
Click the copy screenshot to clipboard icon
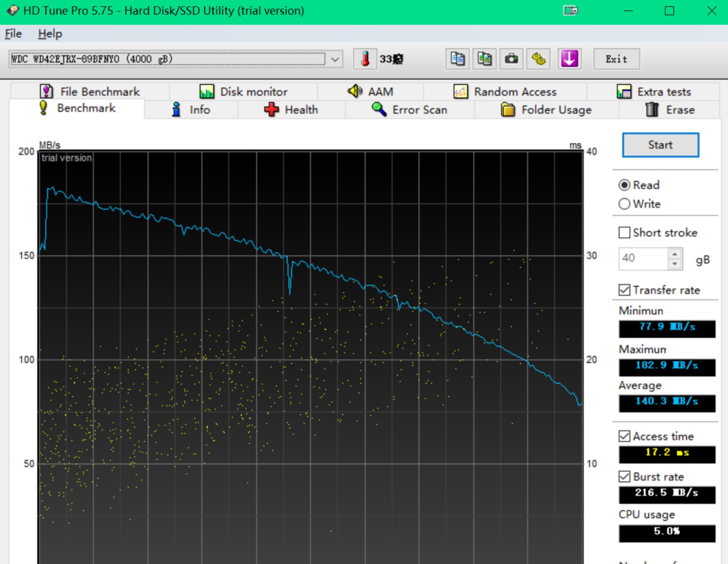[484, 59]
